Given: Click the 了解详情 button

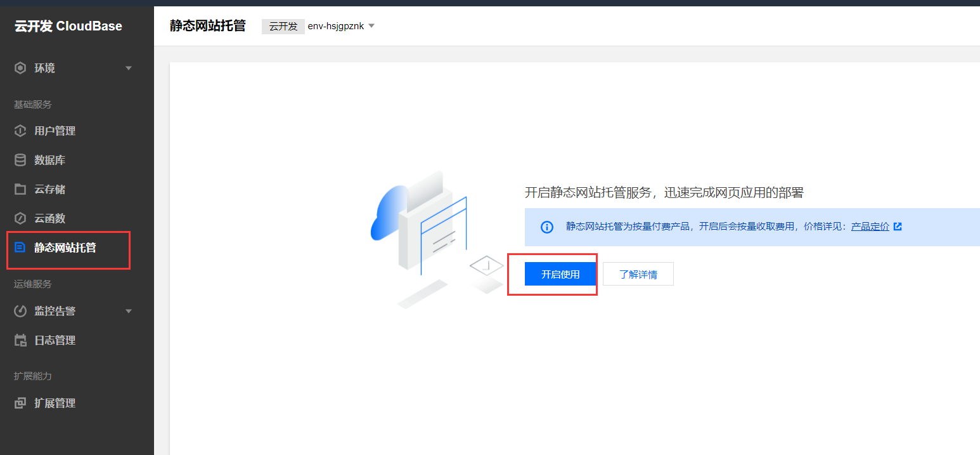Looking at the screenshot, I should [x=638, y=274].
